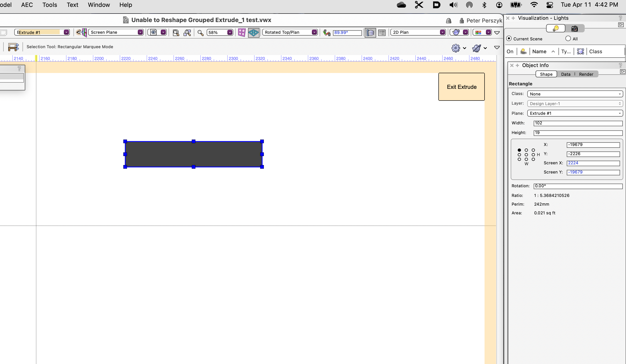
Task: Open the Screen Plane dropdown
Action: 116,32
